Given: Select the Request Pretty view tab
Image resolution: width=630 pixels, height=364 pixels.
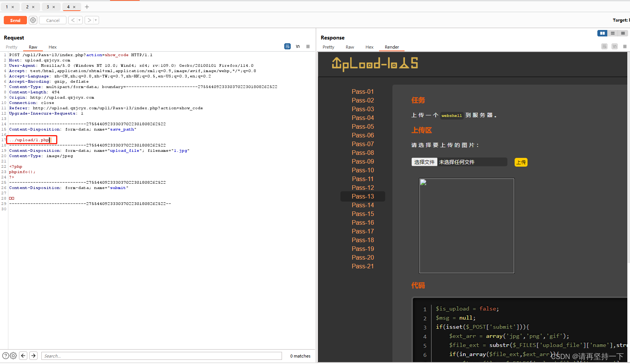Looking at the screenshot, I should pyautogui.click(x=11, y=47).
